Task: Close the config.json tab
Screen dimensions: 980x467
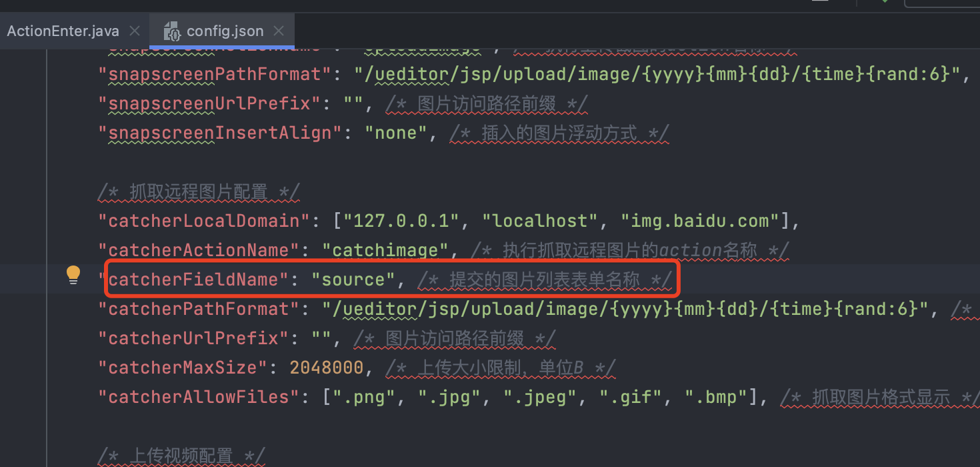Action: point(279,31)
